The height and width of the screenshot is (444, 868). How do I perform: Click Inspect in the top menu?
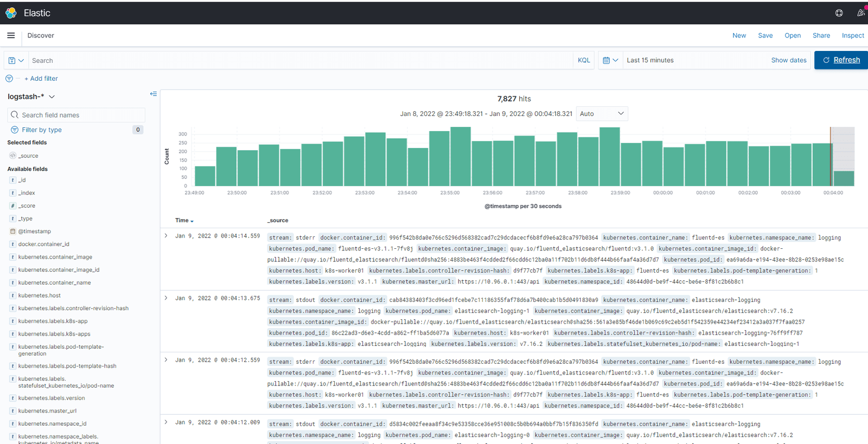point(853,36)
